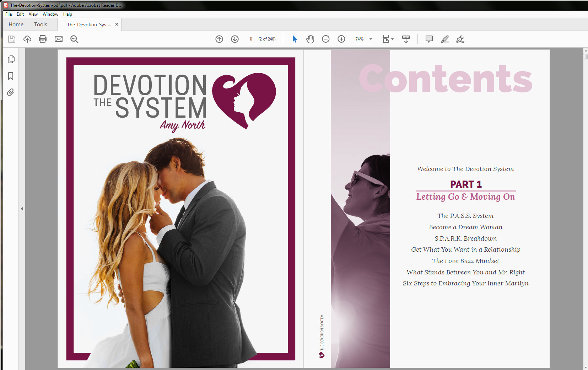This screenshot has height=370, width=588.
Task: Save the file to Adobe Document Cloud
Action: [x=27, y=39]
